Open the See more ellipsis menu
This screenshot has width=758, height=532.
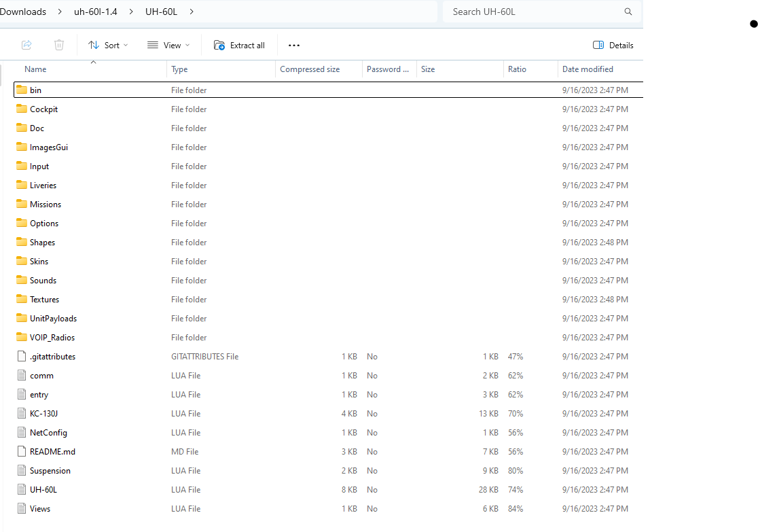294,45
